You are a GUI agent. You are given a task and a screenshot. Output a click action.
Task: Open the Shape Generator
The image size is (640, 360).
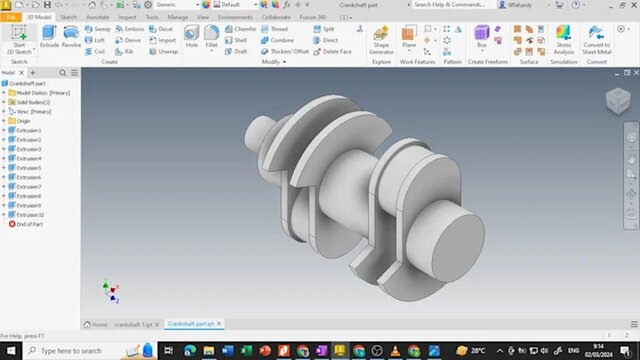pos(381,40)
